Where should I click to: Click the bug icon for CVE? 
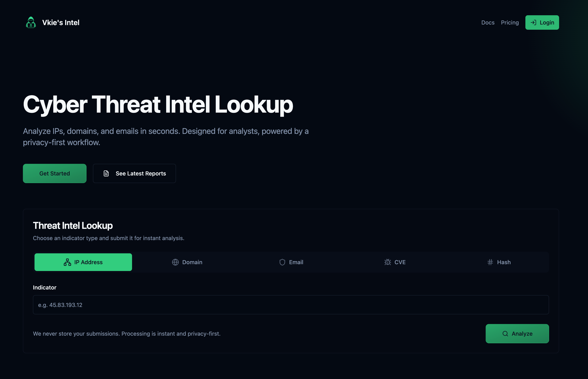(x=388, y=262)
